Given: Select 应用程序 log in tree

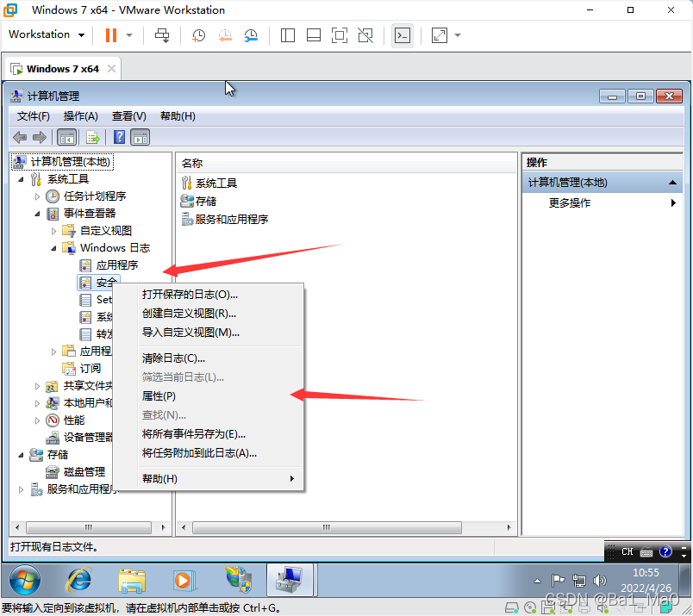Looking at the screenshot, I should click(116, 265).
